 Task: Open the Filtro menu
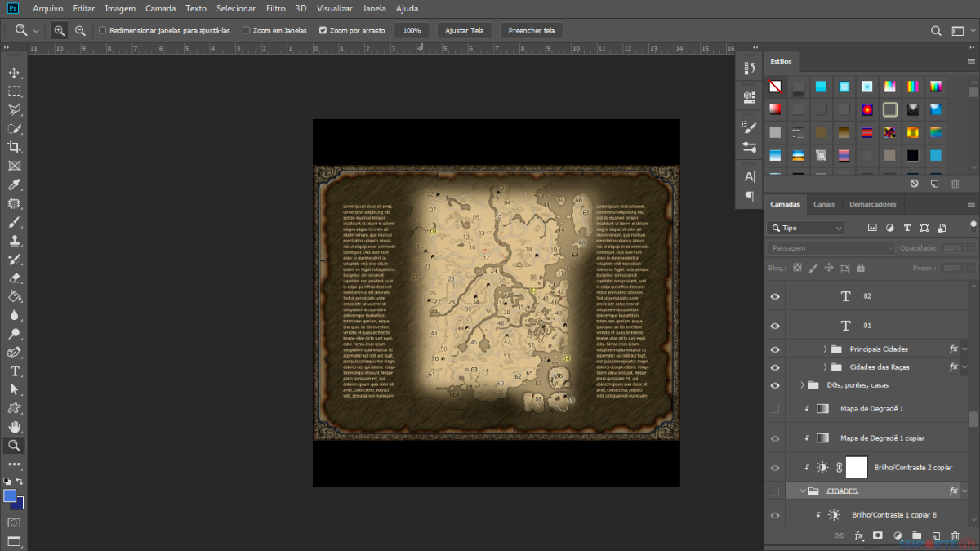275,8
